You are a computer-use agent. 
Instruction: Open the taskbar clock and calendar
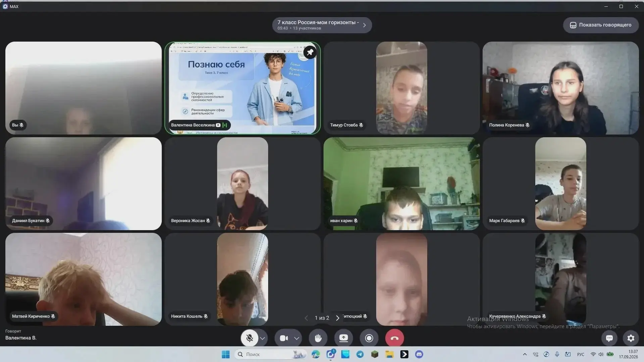pyautogui.click(x=629, y=354)
